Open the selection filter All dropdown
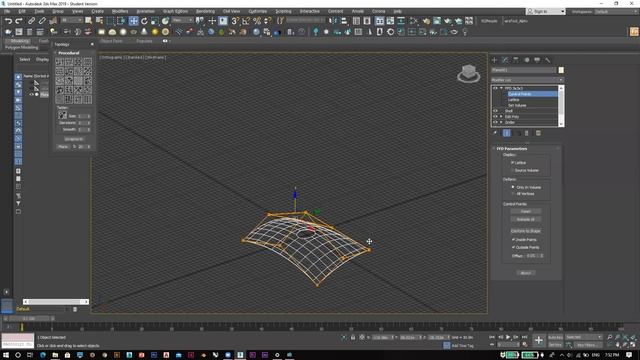 click(x=72, y=20)
